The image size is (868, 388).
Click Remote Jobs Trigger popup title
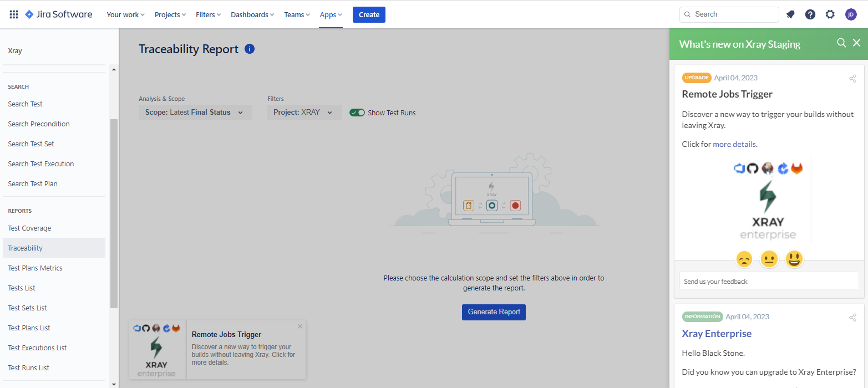coord(226,334)
